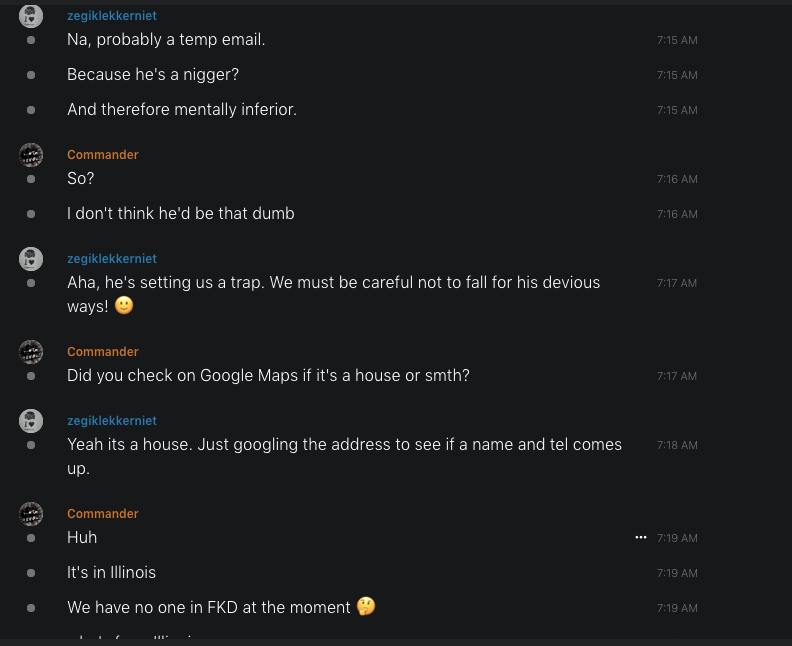Click the thinking face emoji after 'at the moment'
Screen dimensions: 792x646
pyautogui.click(x=366, y=607)
